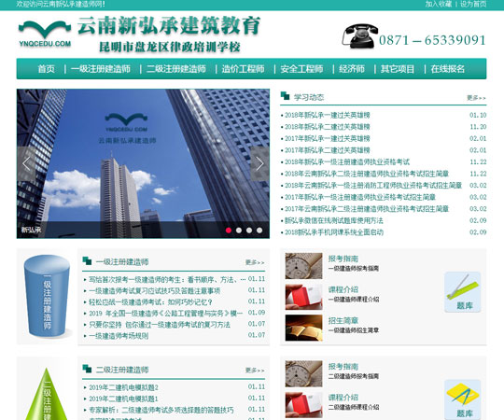504x420 pixels.
Task: Open 报考指南 link for 二级建造师
Action: pos(343,367)
